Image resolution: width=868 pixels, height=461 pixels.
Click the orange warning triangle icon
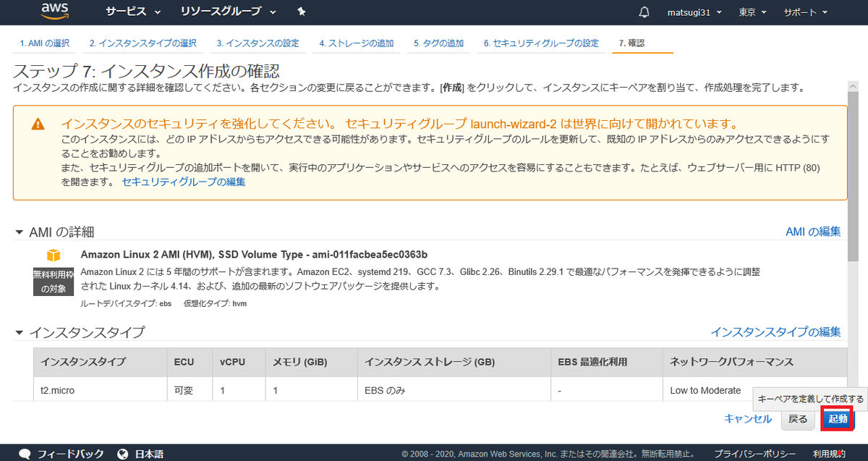[x=38, y=124]
